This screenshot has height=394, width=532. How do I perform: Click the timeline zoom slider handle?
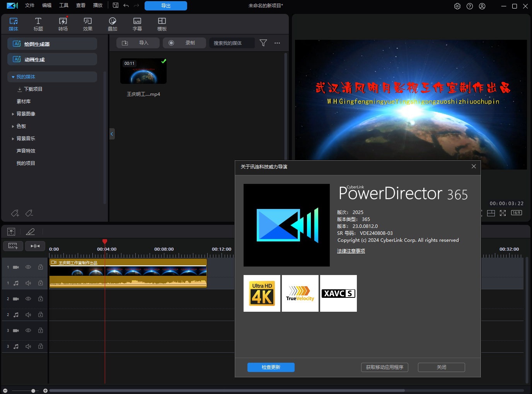pos(33,391)
